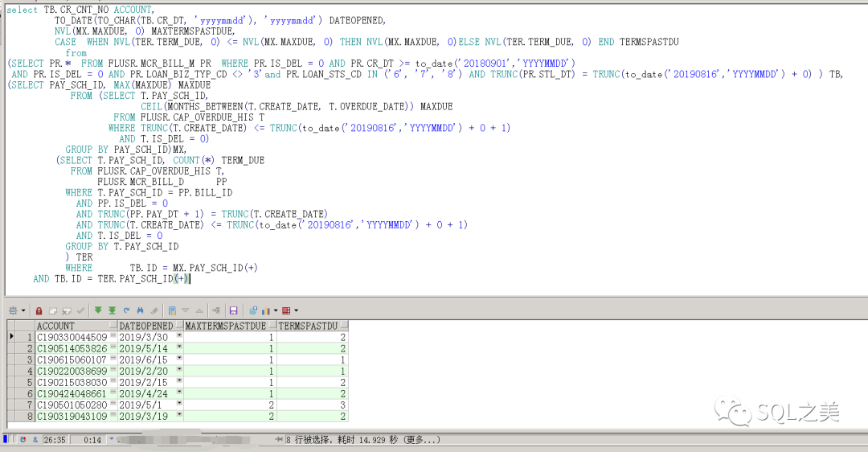Click the ampersand icon in status bar
The height and width of the screenshot is (452, 868).
click(35, 440)
